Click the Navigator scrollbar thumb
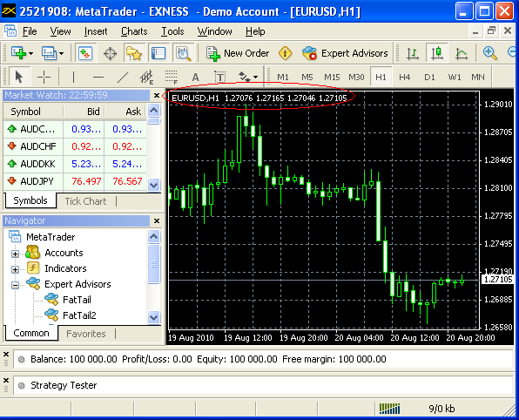 click(153, 264)
